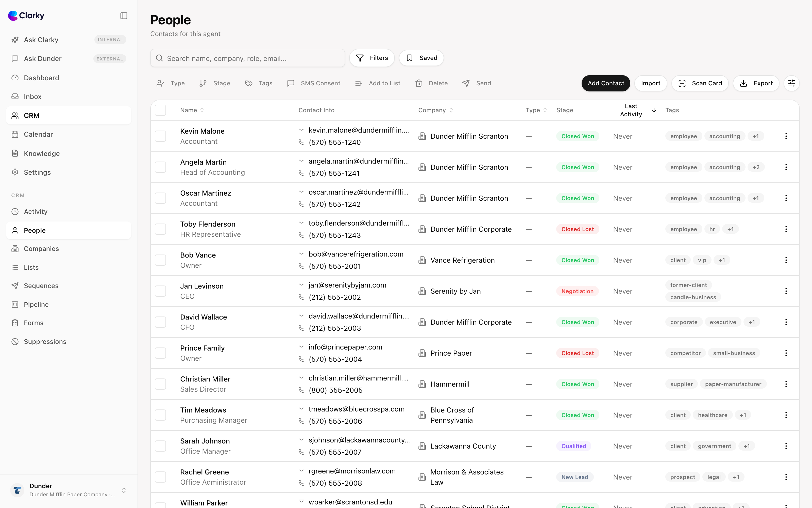
Task: Toggle the select-all contacts checkbox
Action: pyautogui.click(x=160, y=110)
